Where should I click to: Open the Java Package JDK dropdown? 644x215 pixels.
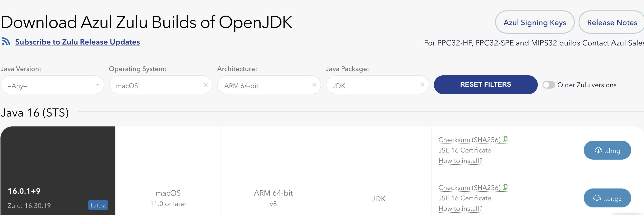(377, 85)
